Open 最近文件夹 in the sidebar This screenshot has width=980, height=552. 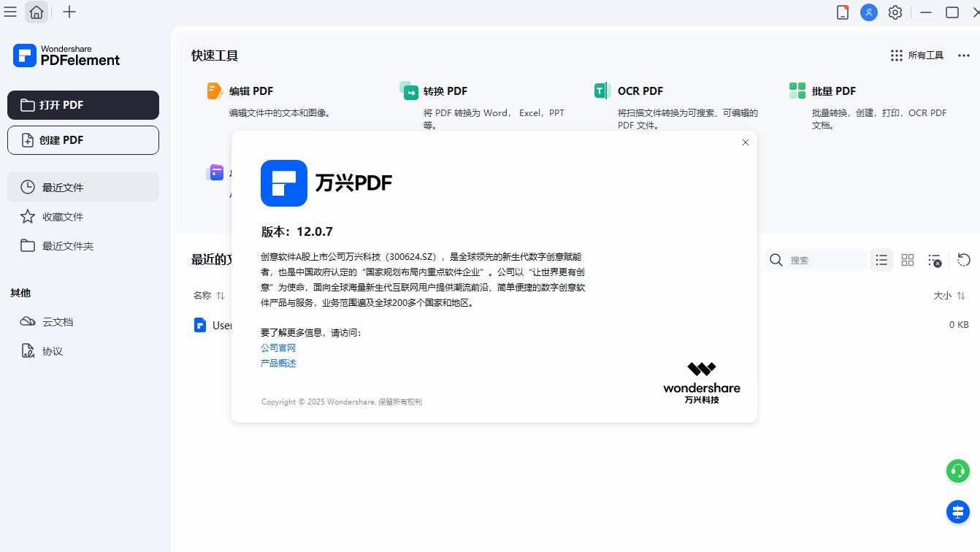point(67,246)
